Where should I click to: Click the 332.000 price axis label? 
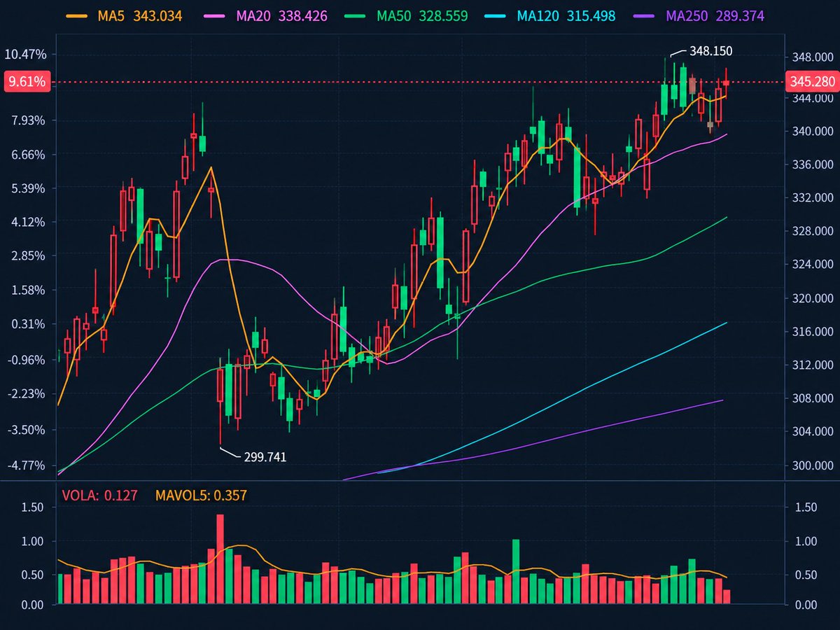click(813, 198)
